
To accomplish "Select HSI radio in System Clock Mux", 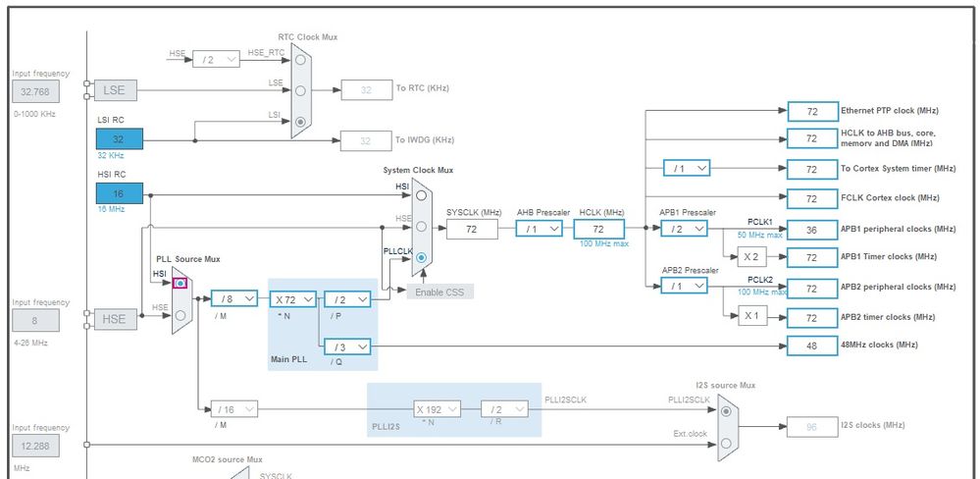I will tap(421, 195).
